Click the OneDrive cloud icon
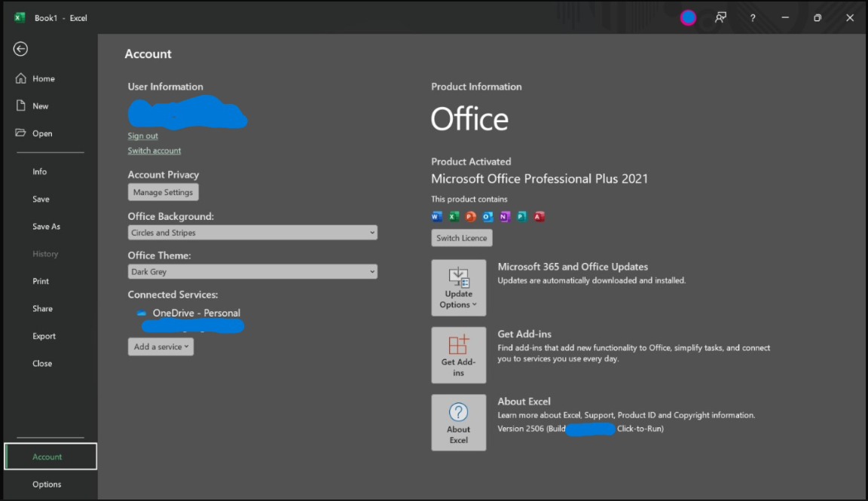The image size is (868, 501). [x=142, y=313]
